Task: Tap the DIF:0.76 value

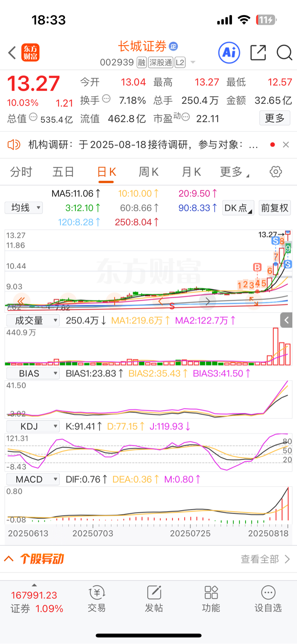Action: coord(87,479)
